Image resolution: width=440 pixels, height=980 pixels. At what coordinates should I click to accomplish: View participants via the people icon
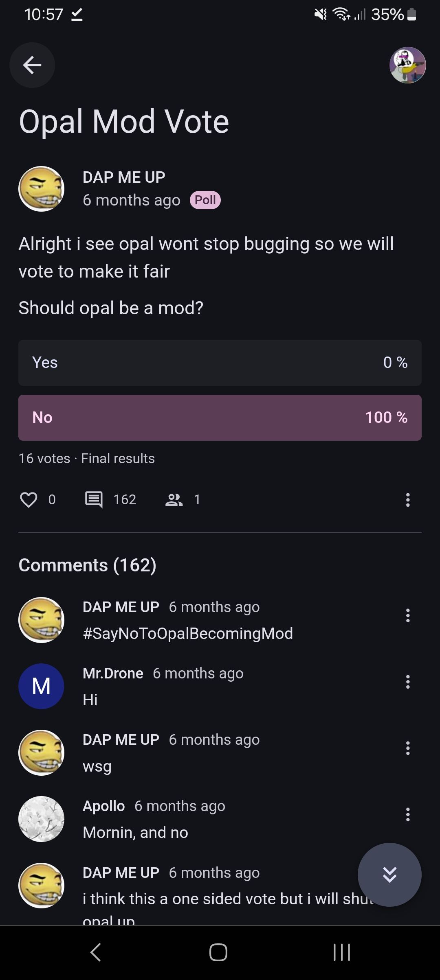(x=174, y=499)
